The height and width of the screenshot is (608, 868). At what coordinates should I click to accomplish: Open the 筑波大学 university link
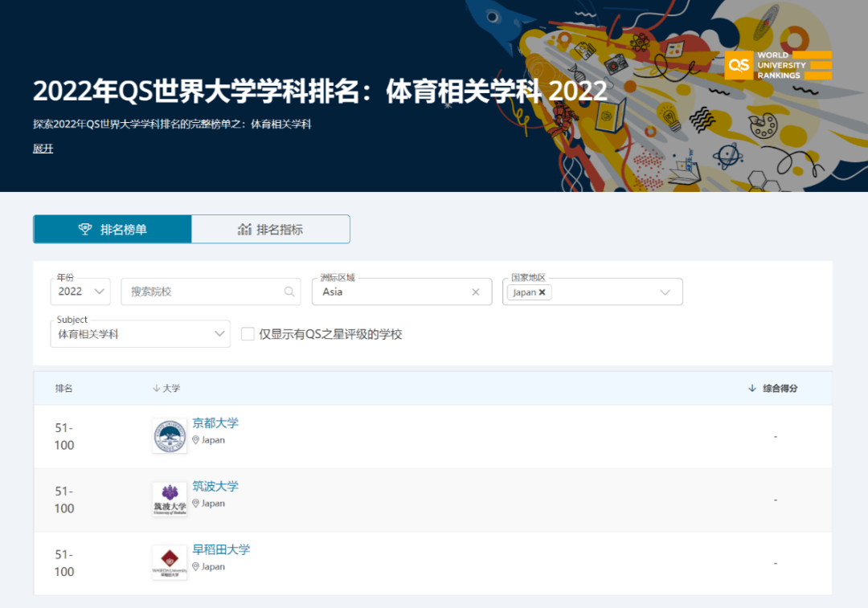coord(215,486)
